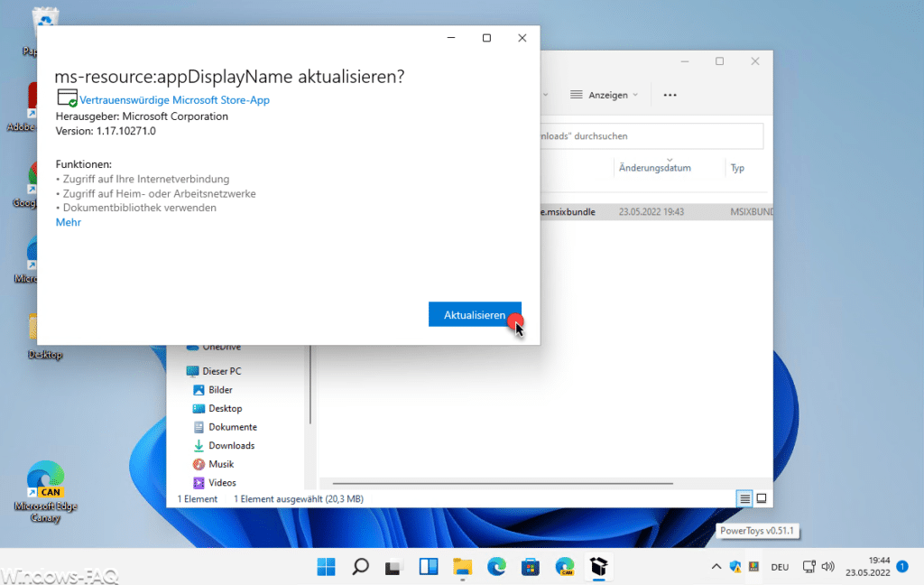924x585 pixels.
Task: Open the Anzeigen dropdown in Explorer
Action: pos(604,95)
